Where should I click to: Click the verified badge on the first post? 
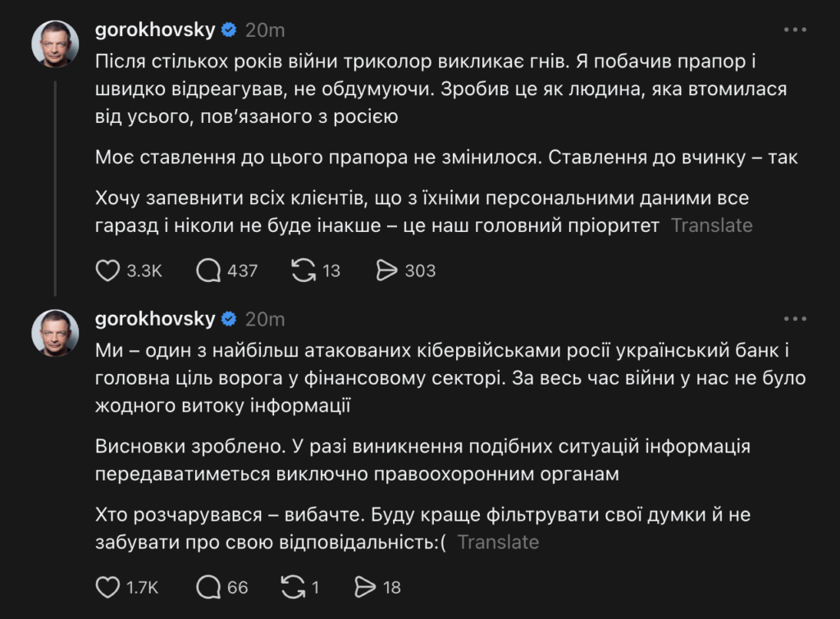[230, 30]
